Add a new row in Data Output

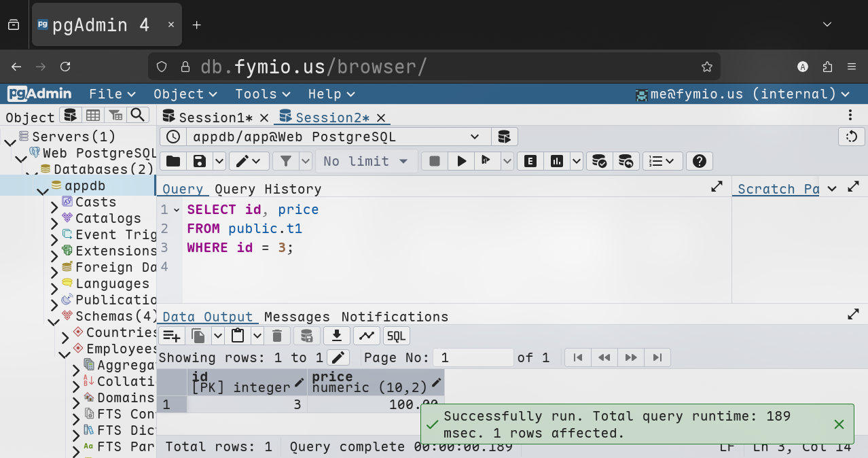click(171, 336)
